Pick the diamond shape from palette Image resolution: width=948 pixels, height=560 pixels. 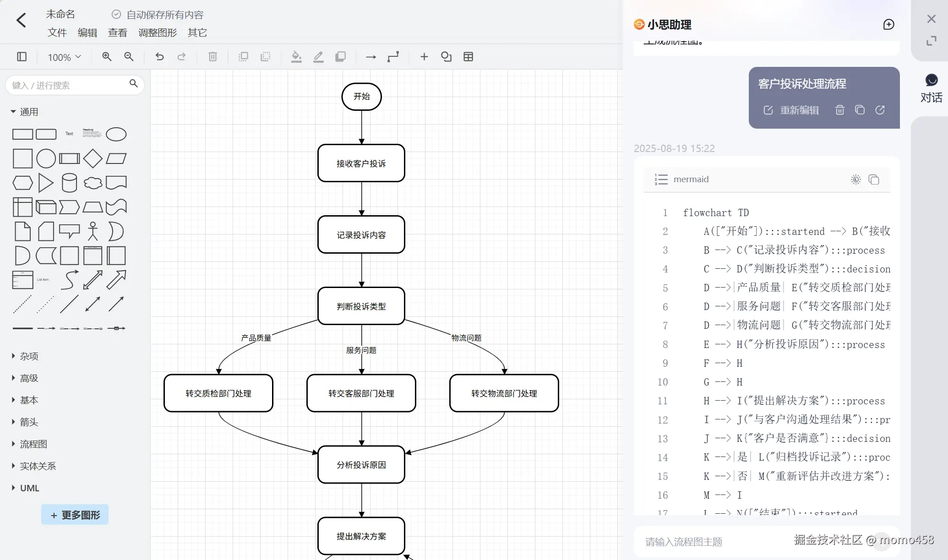tap(93, 158)
